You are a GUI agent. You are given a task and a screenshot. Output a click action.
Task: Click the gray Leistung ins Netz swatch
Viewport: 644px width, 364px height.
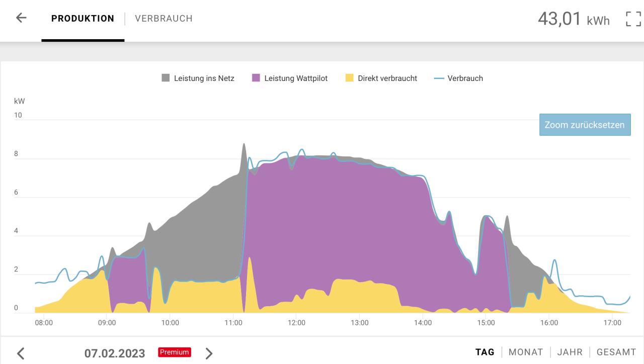click(166, 78)
